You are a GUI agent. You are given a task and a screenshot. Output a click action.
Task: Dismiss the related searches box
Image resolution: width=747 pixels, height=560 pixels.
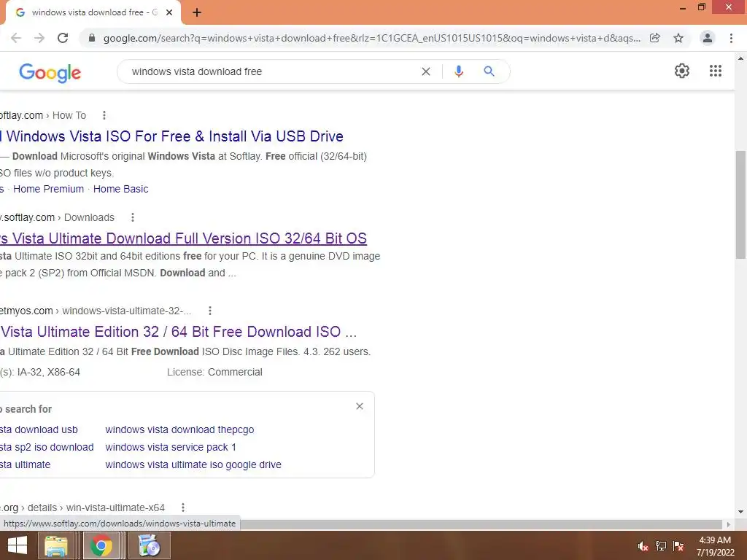click(x=360, y=406)
